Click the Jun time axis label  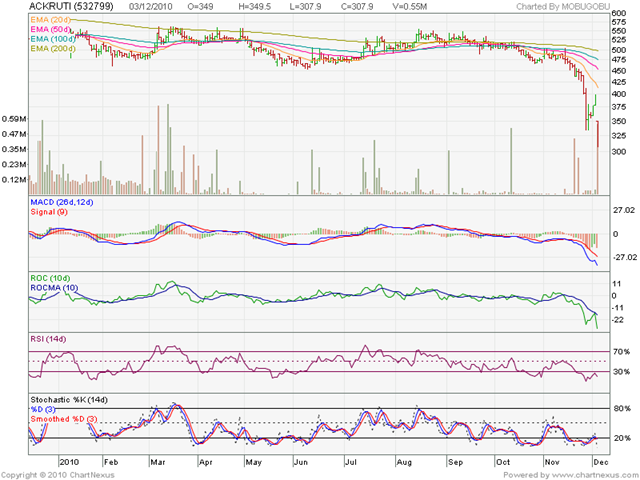pos(301,462)
